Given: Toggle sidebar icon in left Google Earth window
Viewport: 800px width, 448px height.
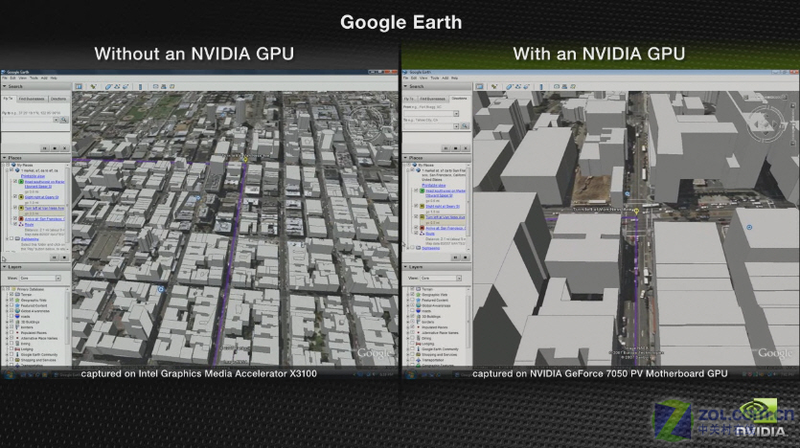Looking at the screenshot, I should [x=79, y=87].
